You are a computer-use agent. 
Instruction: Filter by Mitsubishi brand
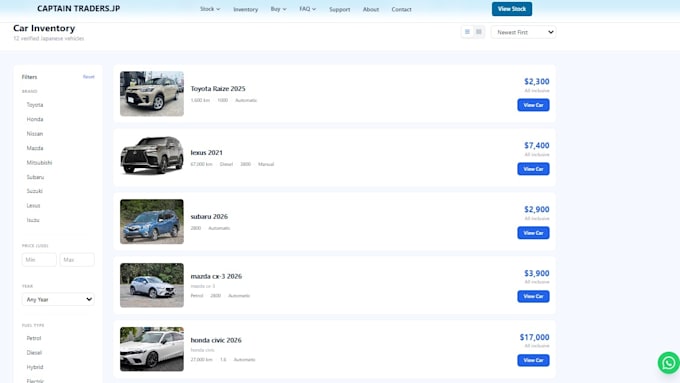pos(39,162)
